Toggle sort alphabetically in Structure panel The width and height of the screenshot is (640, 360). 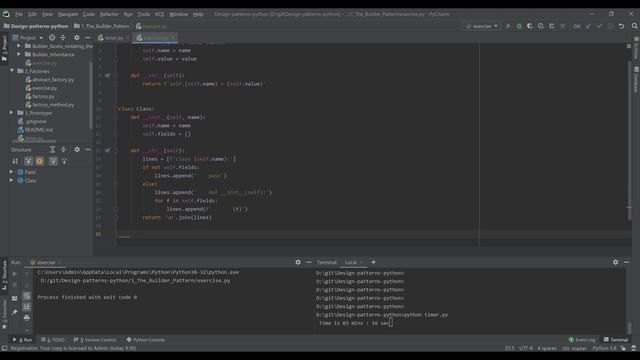coord(15,161)
